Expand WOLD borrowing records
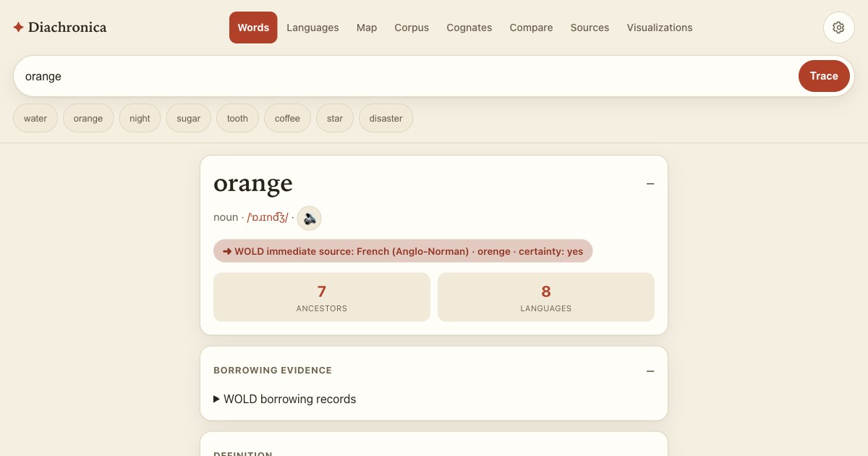Image resolution: width=868 pixels, height=456 pixels. [x=285, y=399]
